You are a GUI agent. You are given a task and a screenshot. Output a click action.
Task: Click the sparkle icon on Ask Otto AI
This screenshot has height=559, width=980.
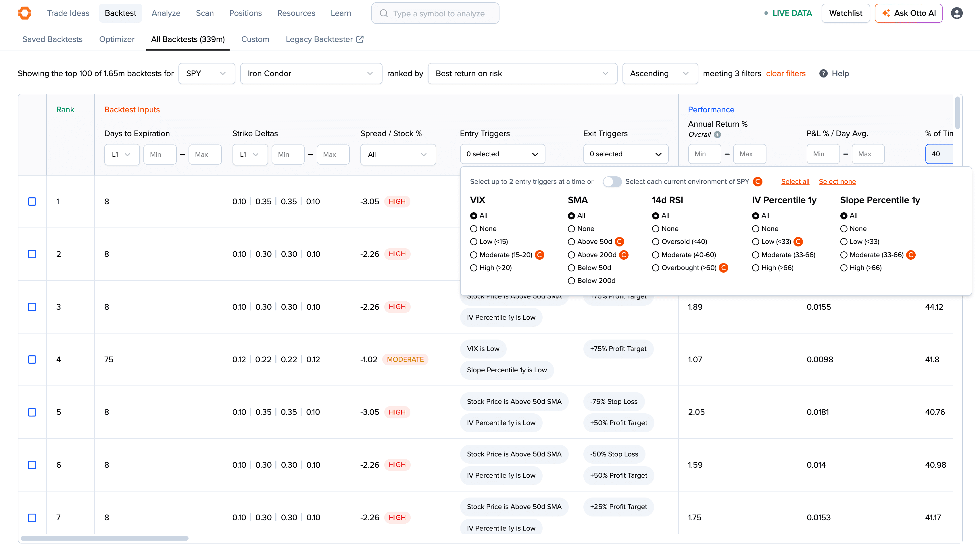point(886,13)
